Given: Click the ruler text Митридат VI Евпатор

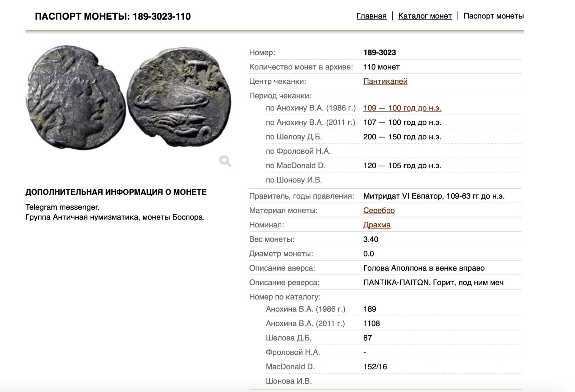Looking at the screenshot, I should coord(403,196).
